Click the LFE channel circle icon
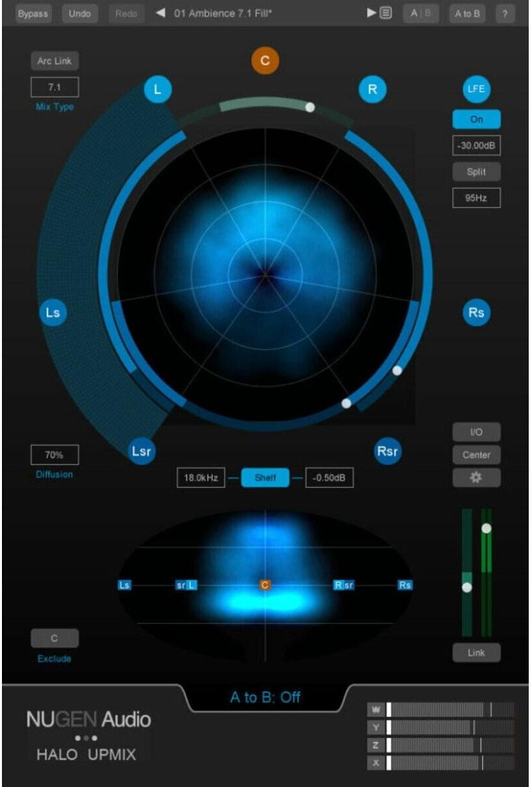This screenshot has width=532, height=787. [x=476, y=90]
